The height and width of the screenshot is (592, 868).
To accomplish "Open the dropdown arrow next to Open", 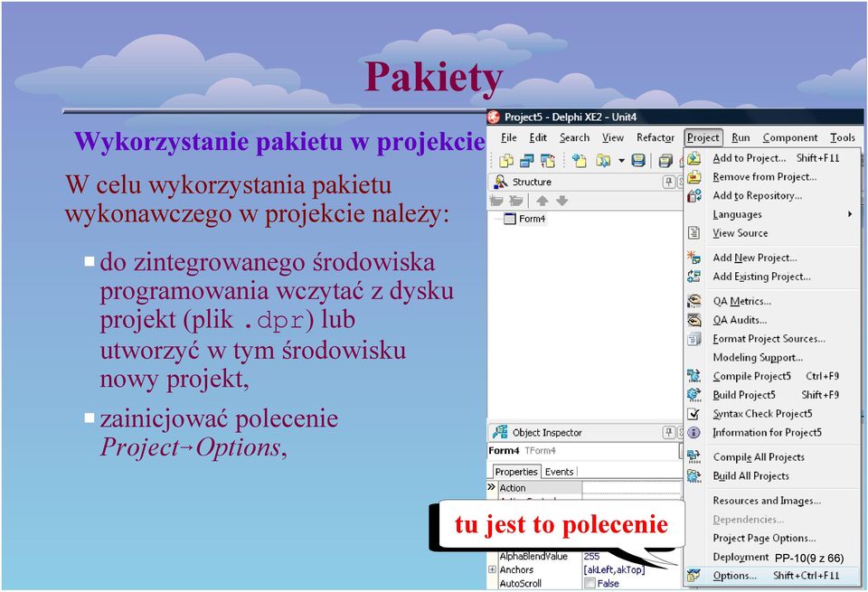I will coord(621,161).
